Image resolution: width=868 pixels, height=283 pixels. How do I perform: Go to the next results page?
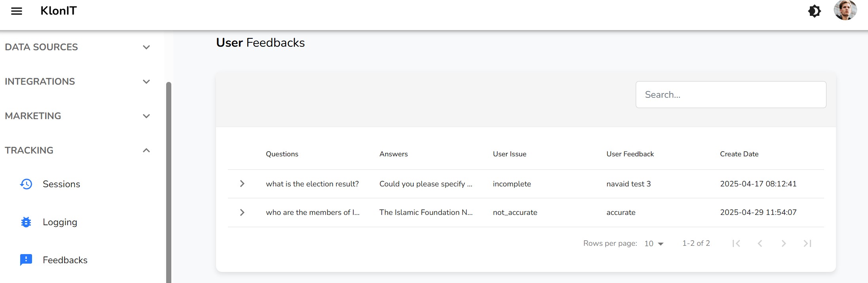[x=784, y=243]
